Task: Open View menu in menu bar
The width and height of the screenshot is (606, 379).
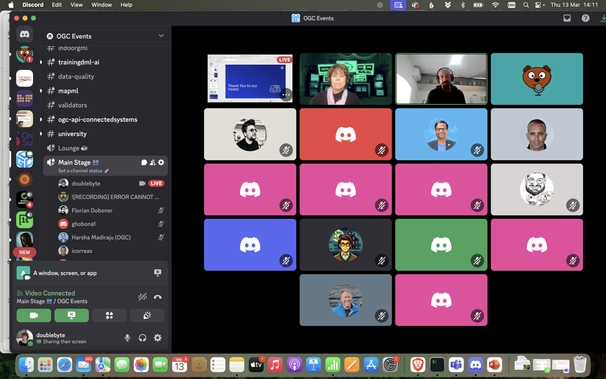Action: click(77, 5)
